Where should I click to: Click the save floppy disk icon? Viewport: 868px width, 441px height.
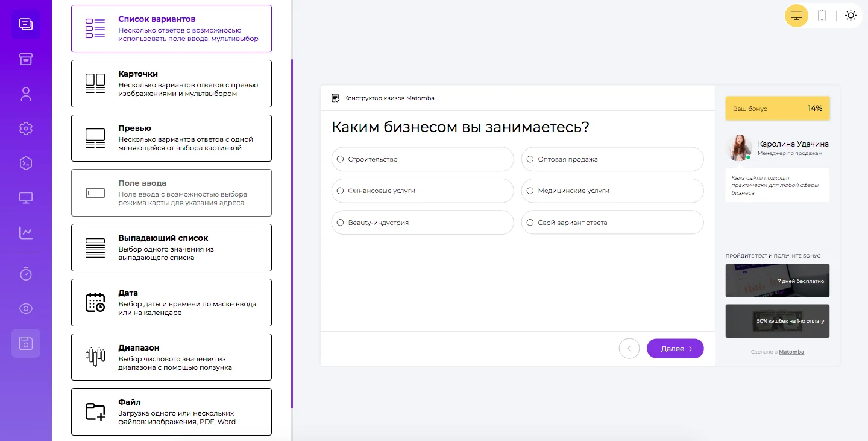click(x=26, y=343)
